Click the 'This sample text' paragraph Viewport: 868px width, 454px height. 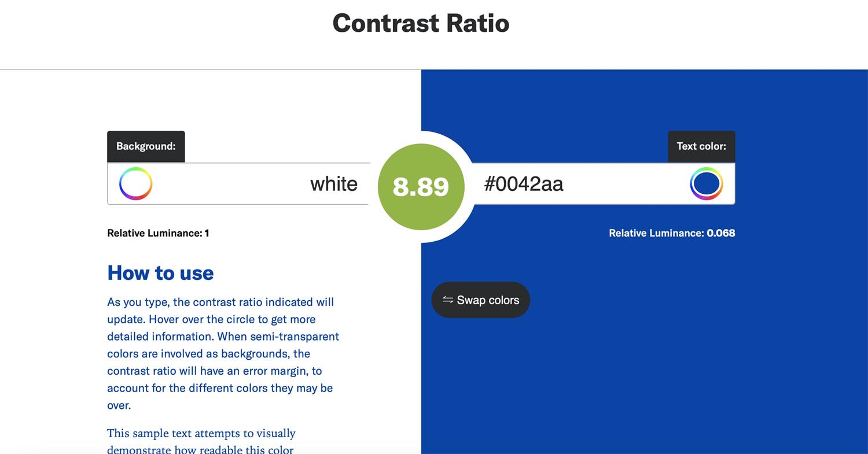tap(201, 441)
